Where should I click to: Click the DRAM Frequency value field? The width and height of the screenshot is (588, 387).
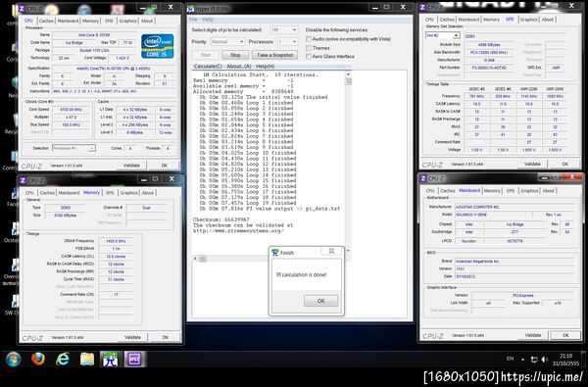(x=116, y=241)
